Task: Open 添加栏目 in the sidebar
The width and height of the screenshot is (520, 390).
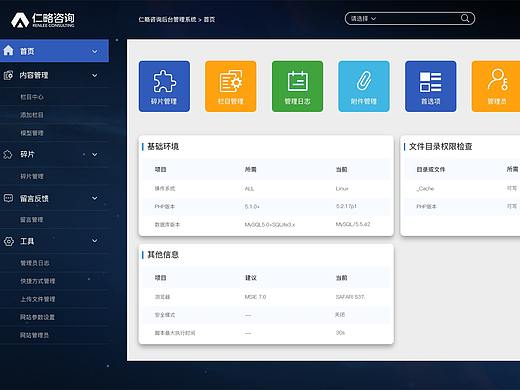Action: pyautogui.click(x=32, y=115)
